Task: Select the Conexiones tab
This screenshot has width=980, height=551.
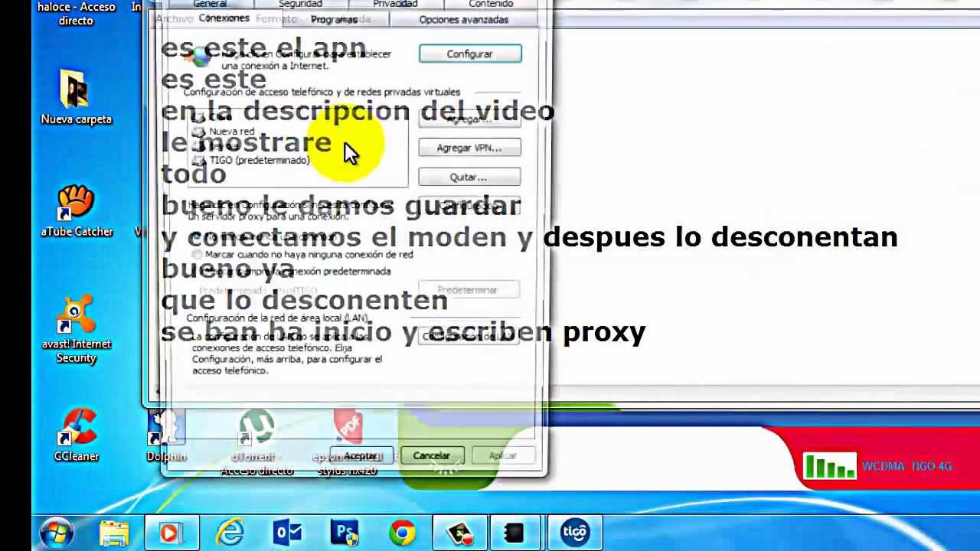Action: (224, 18)
